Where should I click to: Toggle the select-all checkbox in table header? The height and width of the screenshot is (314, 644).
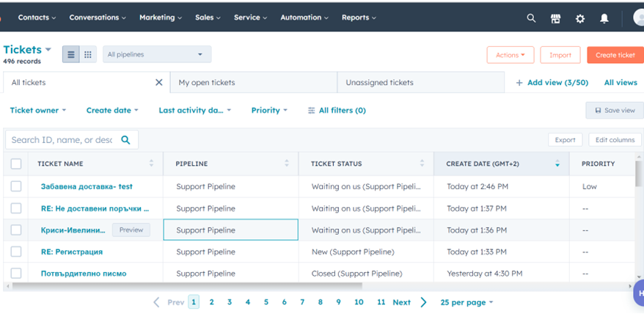(x=16, y=164)
